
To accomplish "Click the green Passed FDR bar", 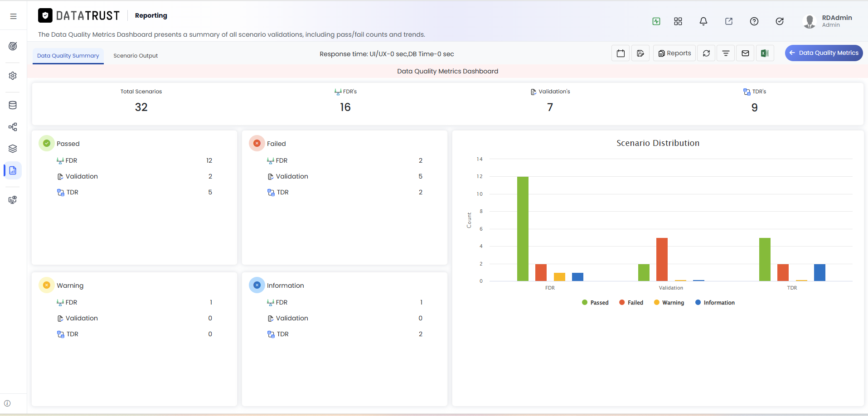I will (523, 229).
